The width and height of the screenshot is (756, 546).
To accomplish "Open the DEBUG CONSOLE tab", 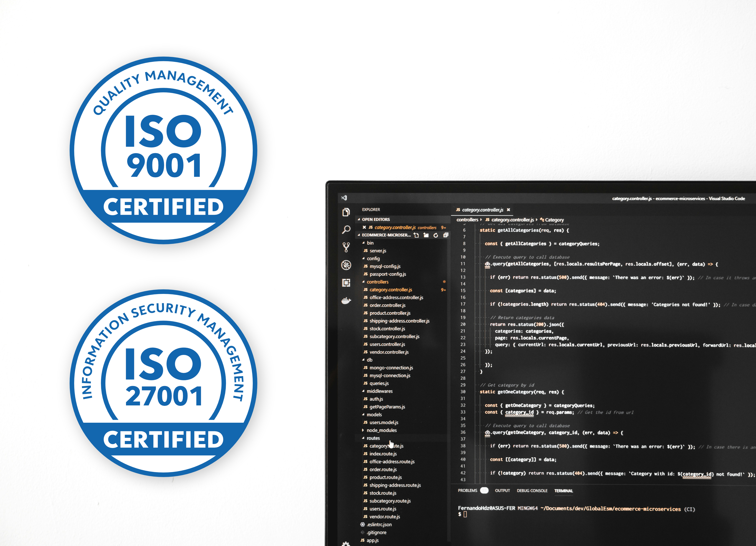I will 533,491.
